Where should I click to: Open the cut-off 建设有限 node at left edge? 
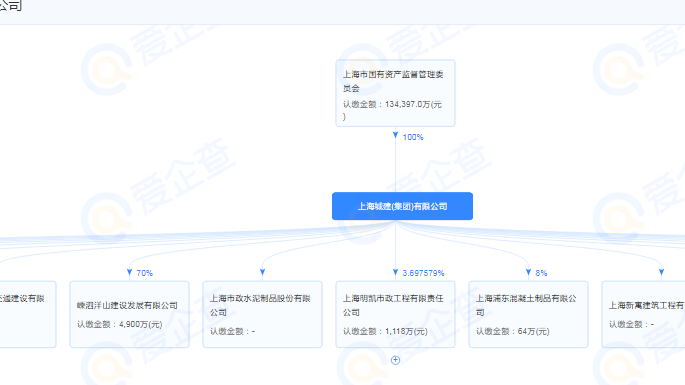[28, 314]
